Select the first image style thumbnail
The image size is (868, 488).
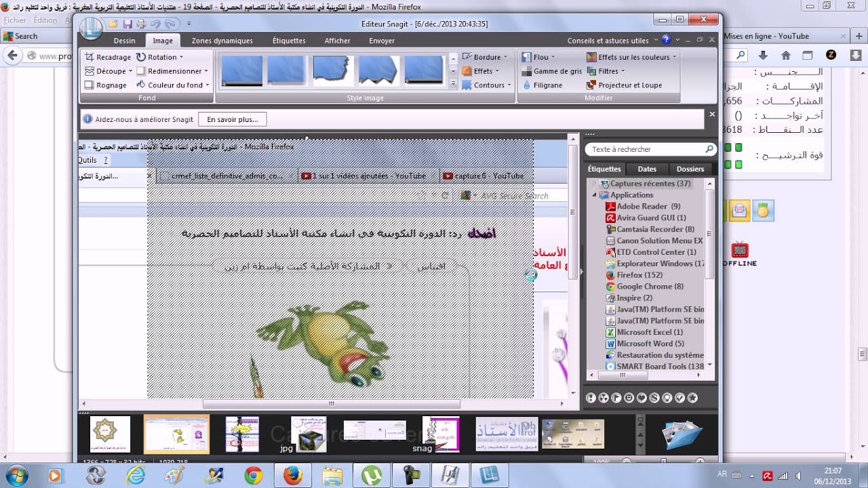(x=242, y=70)
